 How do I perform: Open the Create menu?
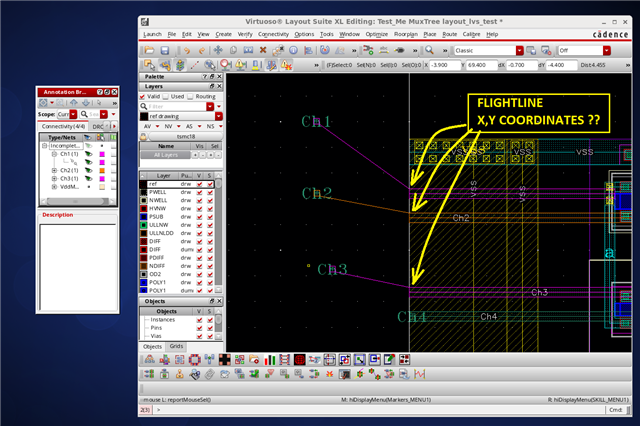click(x=223, y=34)
